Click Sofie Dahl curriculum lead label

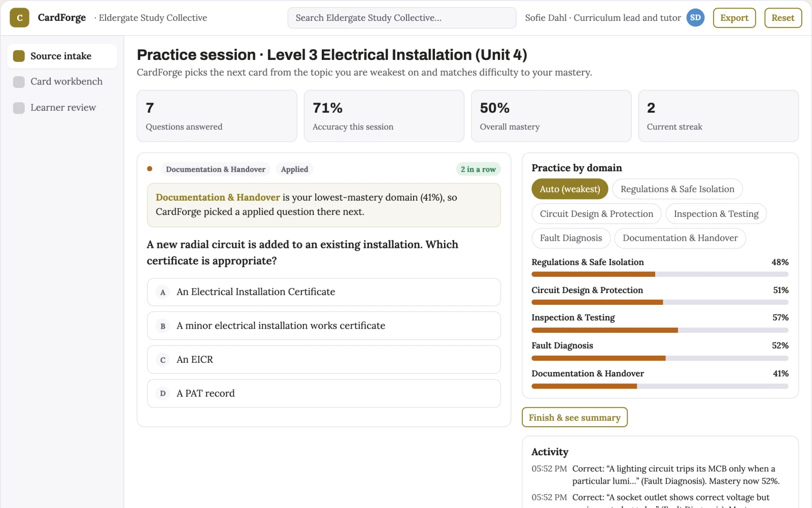pyautogui.click(x=603, y=18)
